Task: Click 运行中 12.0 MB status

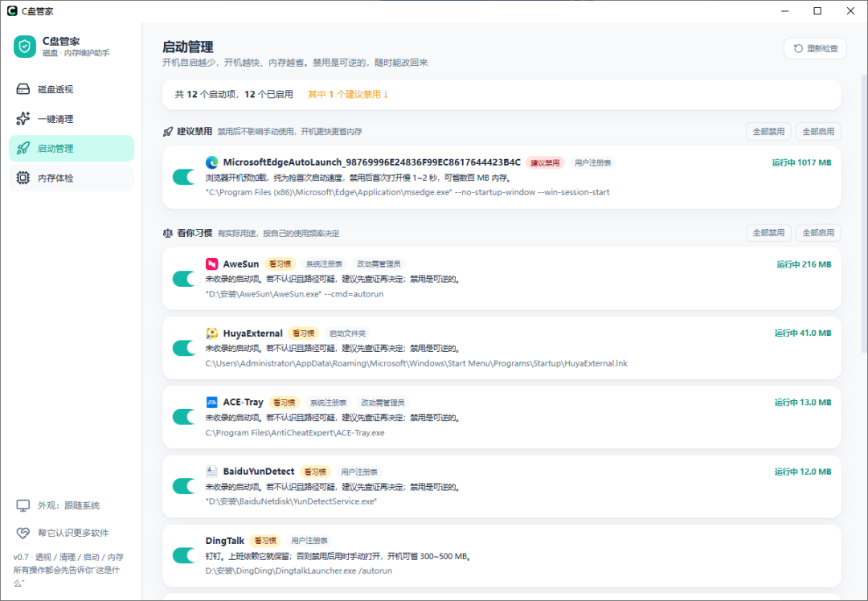Action: [803, 472]
